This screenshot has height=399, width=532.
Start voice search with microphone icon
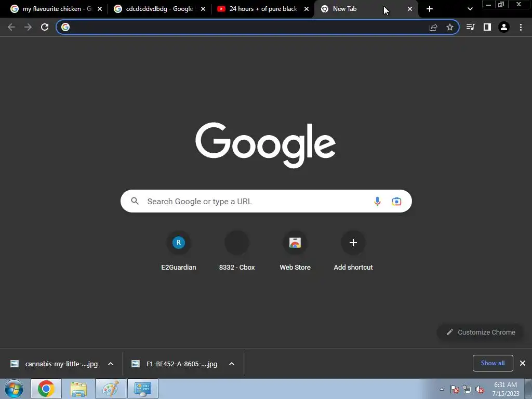tap(377, 201)
